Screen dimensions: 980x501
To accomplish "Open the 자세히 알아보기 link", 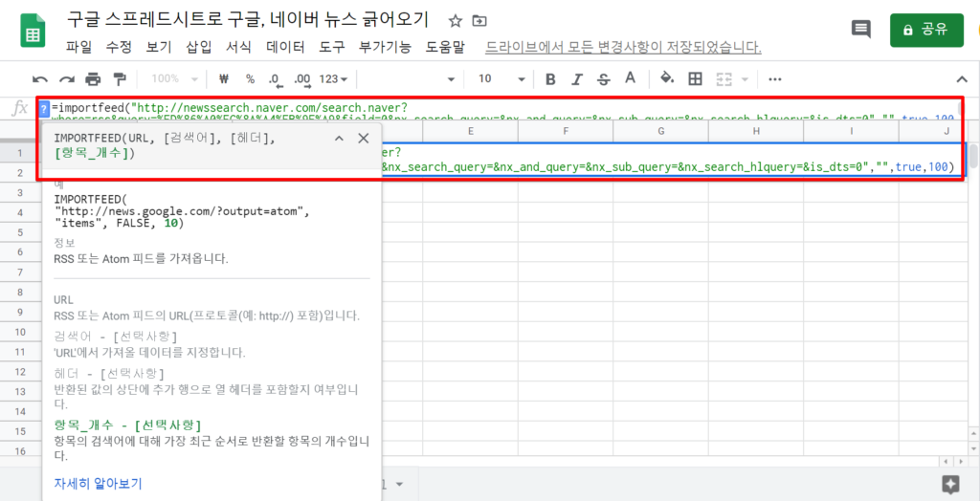I will coord(99,483).
